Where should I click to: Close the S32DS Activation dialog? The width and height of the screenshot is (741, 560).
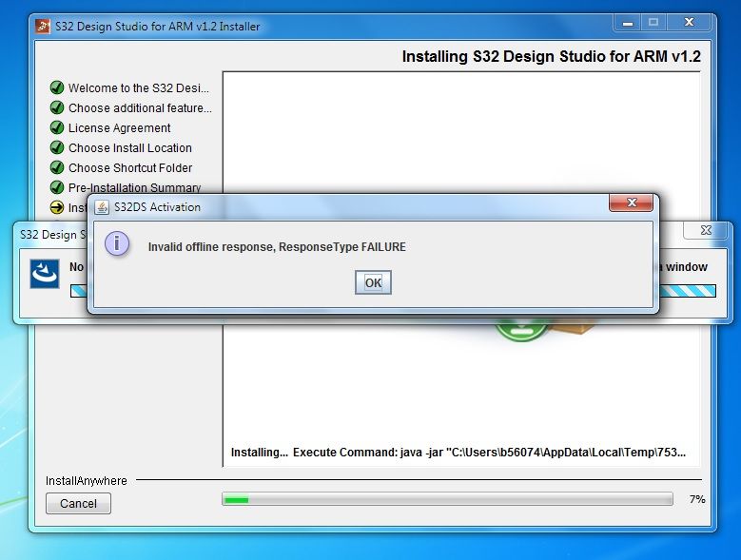pyautogui.click(x=632, y=203)
